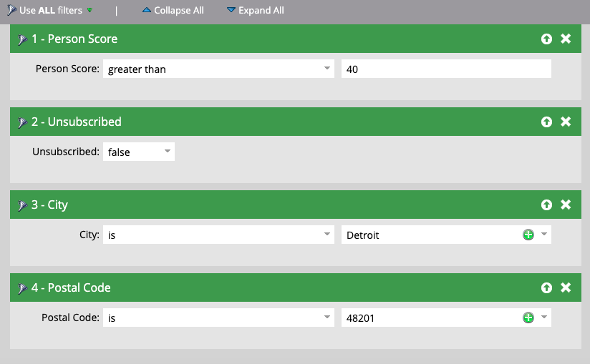Expand Detroit city value dropdown arrow
Screen dimensions: 590x364
[x=544, y=235]
